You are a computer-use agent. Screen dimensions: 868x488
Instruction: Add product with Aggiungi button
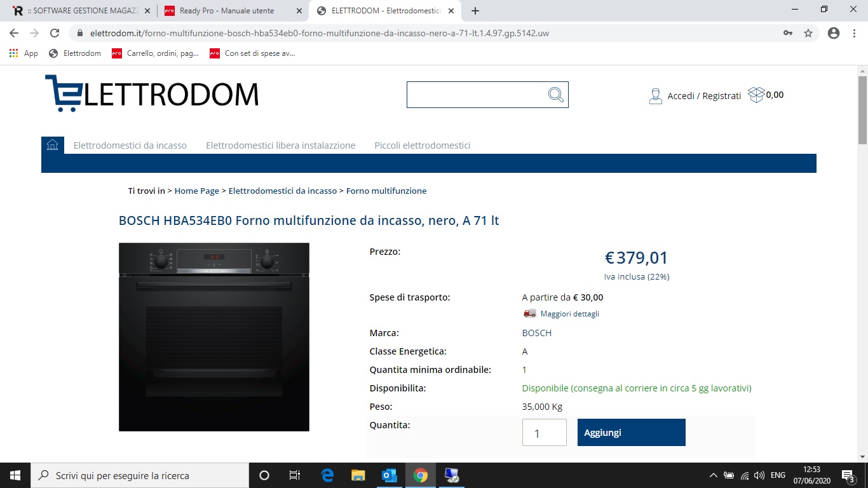(632, 432)
